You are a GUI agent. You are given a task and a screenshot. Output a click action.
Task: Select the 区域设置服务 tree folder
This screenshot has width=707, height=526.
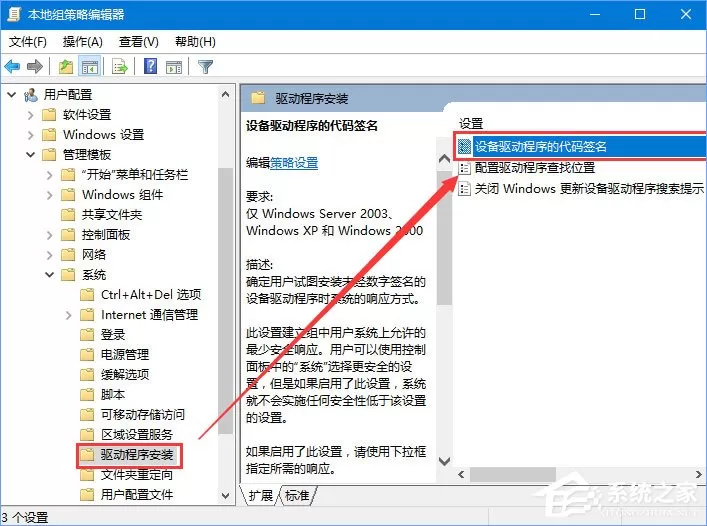coord(137,435)
